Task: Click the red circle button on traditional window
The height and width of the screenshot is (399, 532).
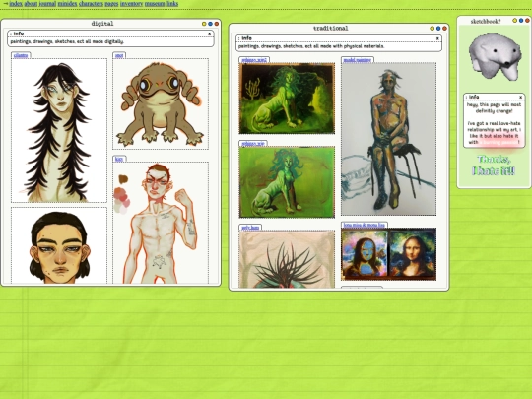Action: [444, 29]
